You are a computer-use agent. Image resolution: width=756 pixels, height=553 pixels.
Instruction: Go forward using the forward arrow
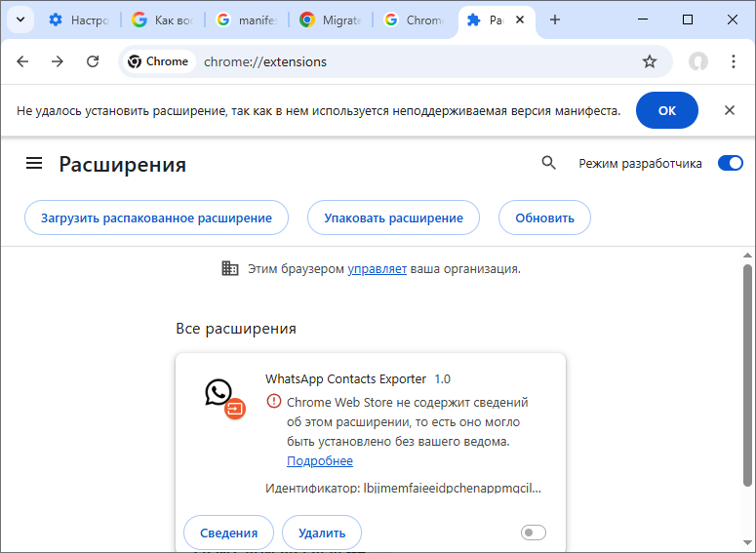[x=58, y=61]
